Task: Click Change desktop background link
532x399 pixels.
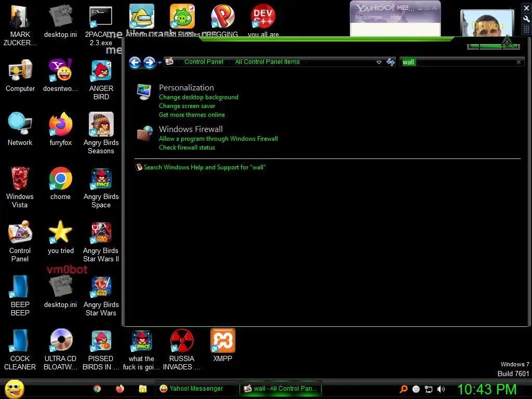Action: (x=198, y=97)
